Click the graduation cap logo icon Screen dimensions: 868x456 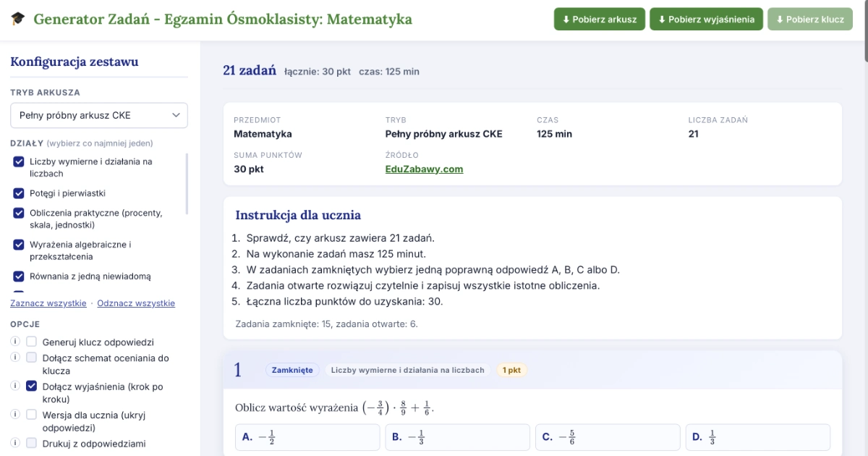click(17, 19)
